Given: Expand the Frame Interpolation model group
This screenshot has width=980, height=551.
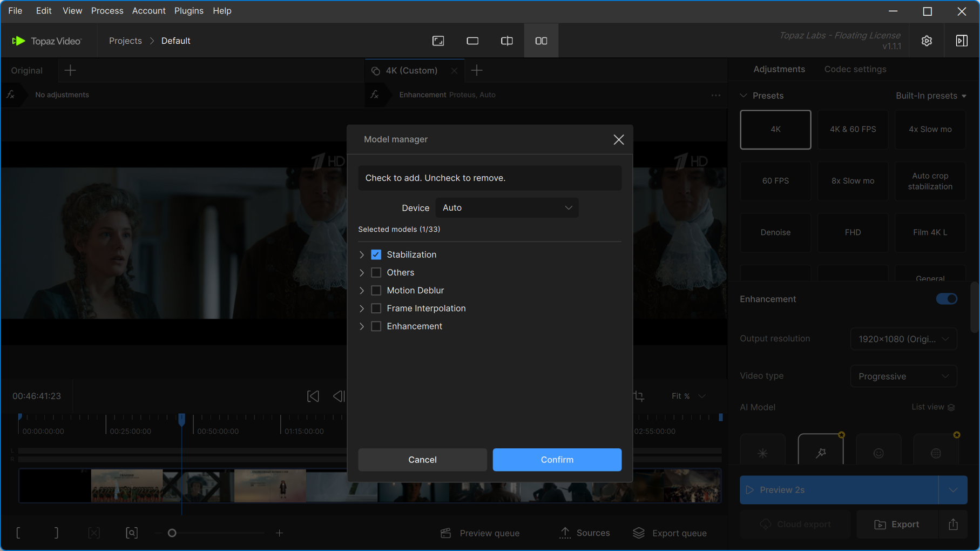Looking at the screenshot, I should click(362, 308).
